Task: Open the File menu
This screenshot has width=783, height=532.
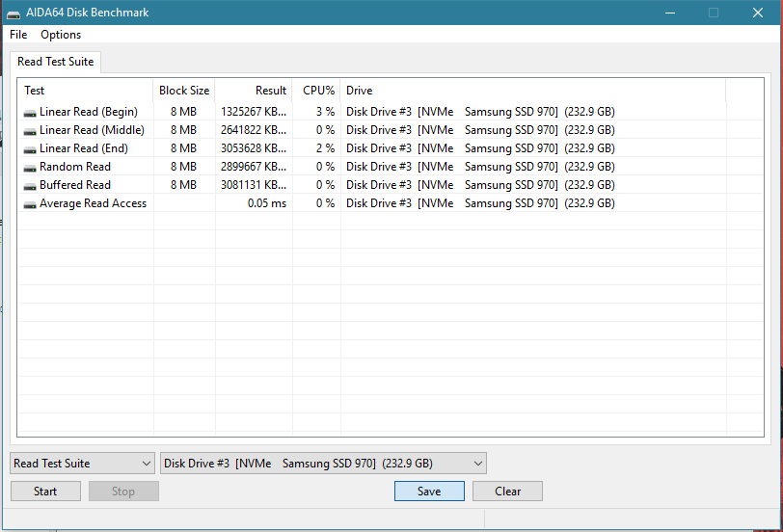Action: (x=18, y=35)
